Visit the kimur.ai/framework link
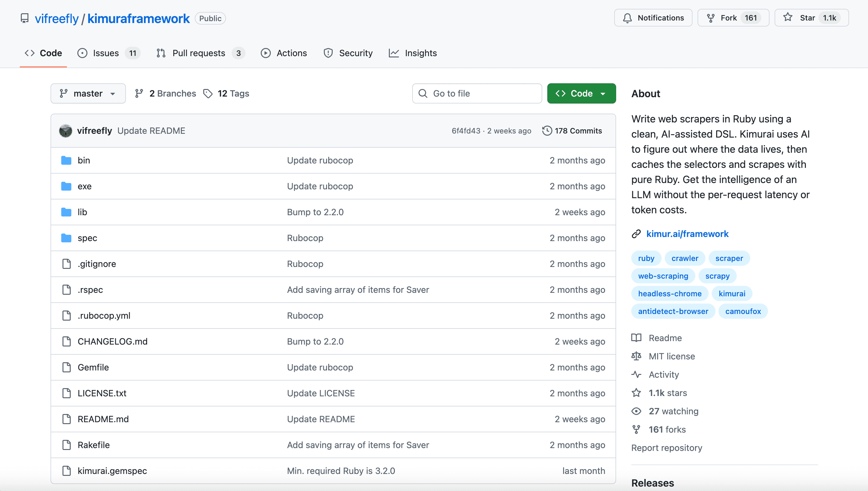The height and width of the screenshot is (491, 868). (687, 234)
